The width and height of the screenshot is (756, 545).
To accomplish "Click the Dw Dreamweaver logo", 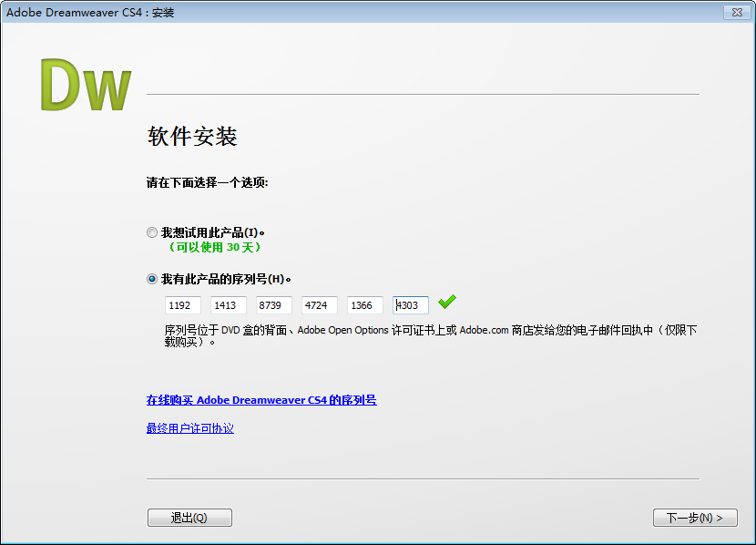I will point(86,85).
